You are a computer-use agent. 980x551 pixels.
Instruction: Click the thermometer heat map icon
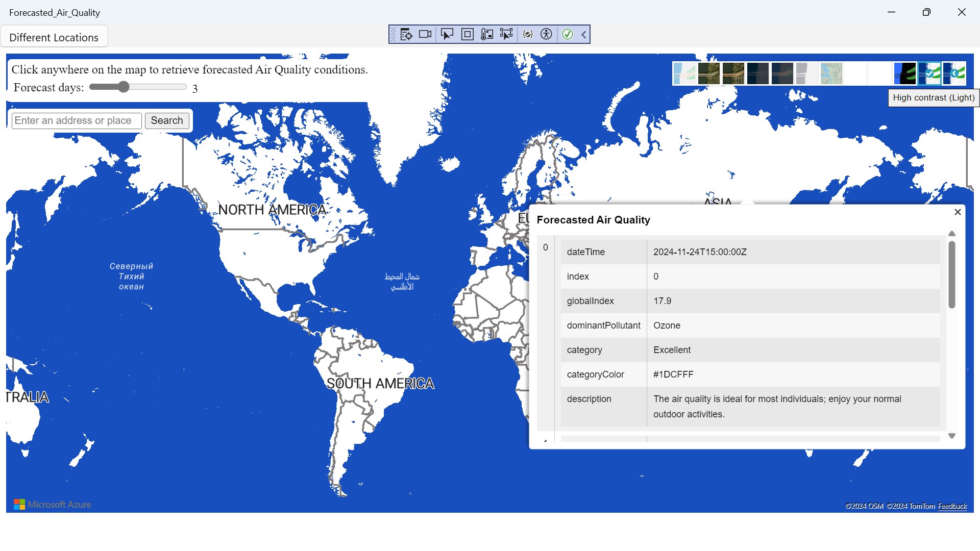[487, 34]
